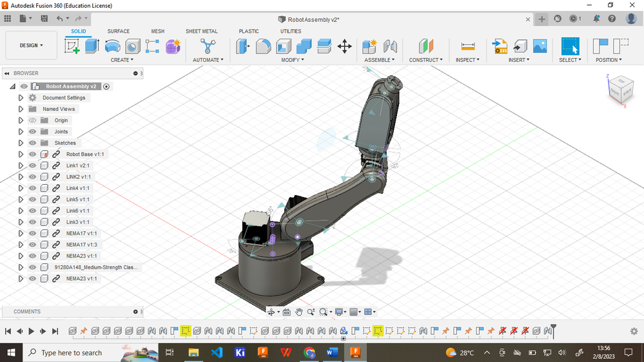Screen dimensions: 644x362
Task: Select the Joint tool icon
Action: [390, 46]
